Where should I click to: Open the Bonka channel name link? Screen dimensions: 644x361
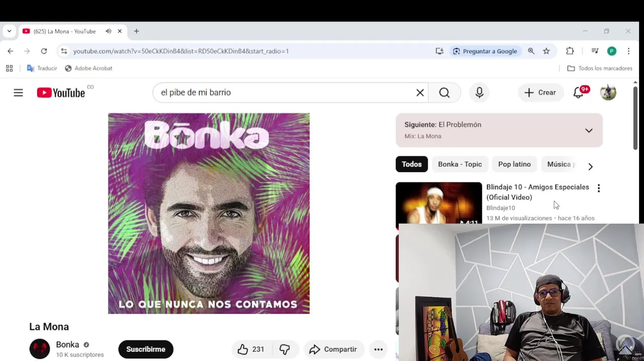[67, 344]
